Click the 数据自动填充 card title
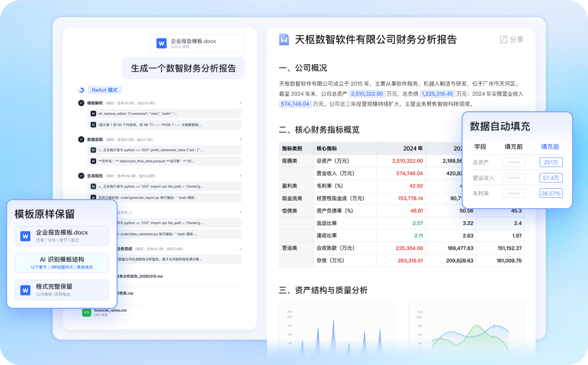The image size is (588, 365). tap(500, 126)
